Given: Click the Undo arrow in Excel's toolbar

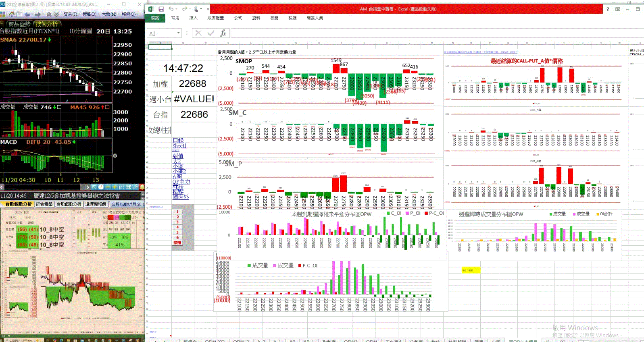Looking at the screenshot, I should [171, 9].
